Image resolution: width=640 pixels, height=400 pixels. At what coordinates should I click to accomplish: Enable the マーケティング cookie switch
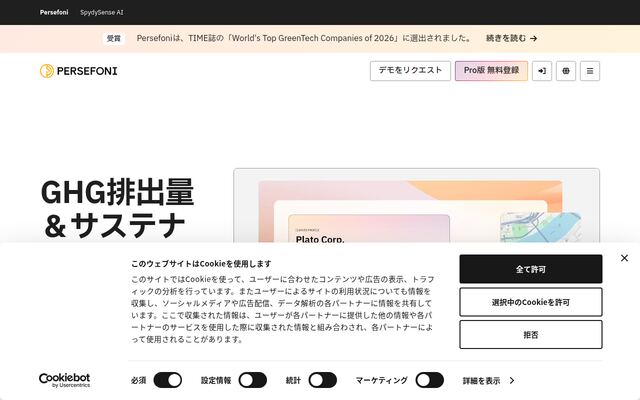(x=429, y=380)
